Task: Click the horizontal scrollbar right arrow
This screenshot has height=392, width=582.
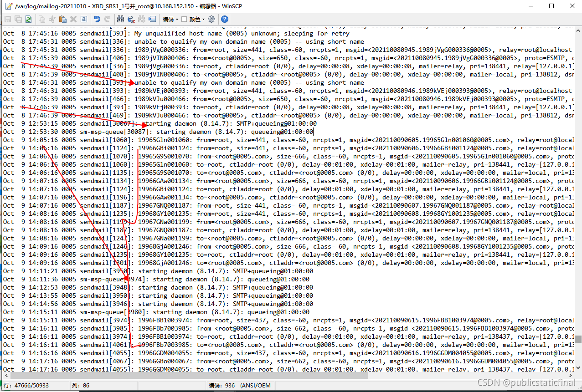Action: [x=570, y=376]
